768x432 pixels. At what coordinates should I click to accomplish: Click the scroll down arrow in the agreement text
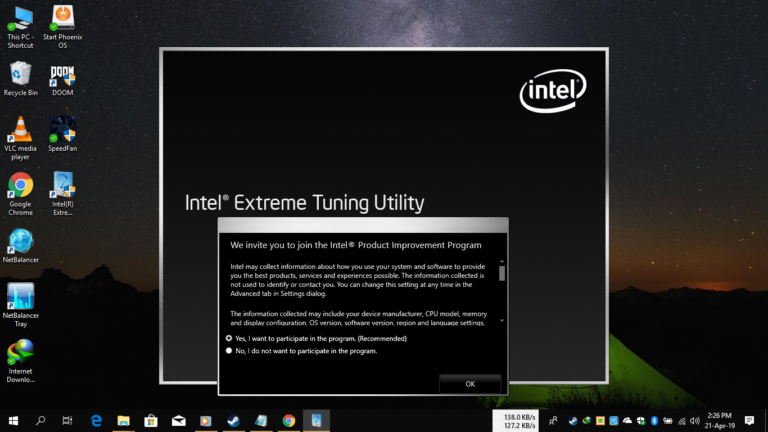click(502, 321)
